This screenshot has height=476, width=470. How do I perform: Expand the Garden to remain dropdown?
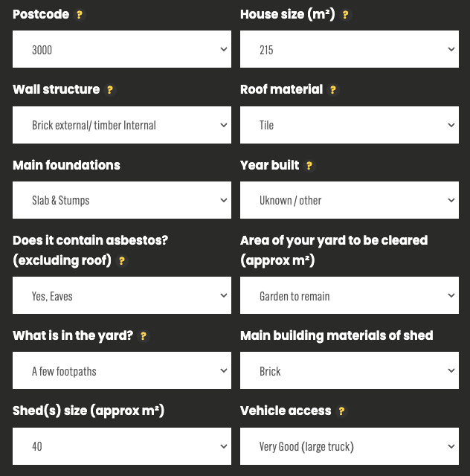coord(350,295)
